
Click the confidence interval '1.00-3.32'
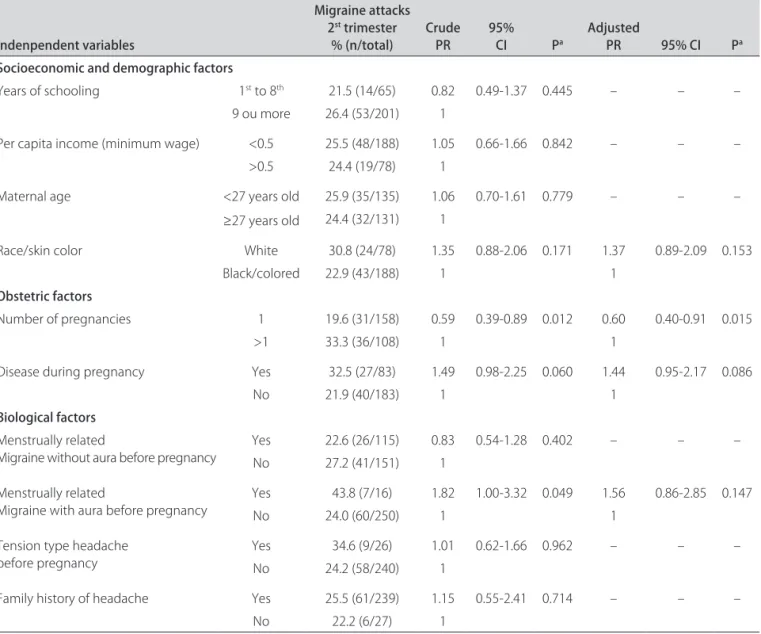501,493
